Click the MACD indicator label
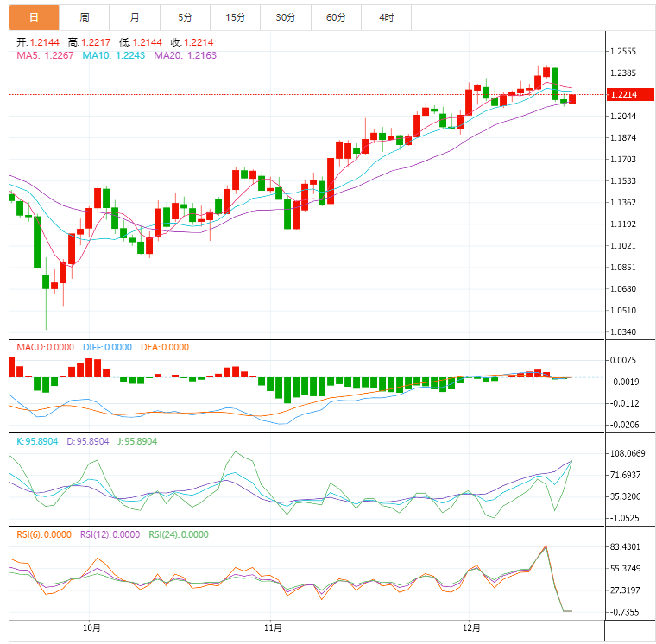This screenshot has width=656, height=644. click(45, 347)
